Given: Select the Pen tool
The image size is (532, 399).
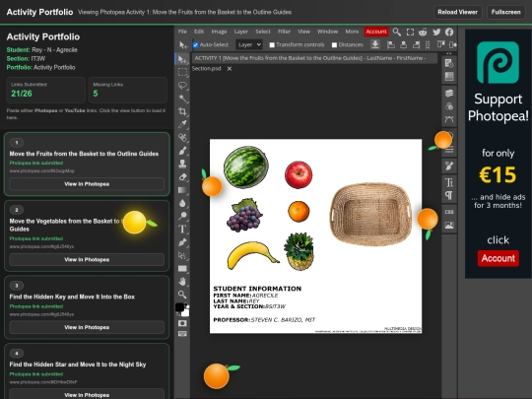Looking at the screenshot, I should tap(182, 242).
